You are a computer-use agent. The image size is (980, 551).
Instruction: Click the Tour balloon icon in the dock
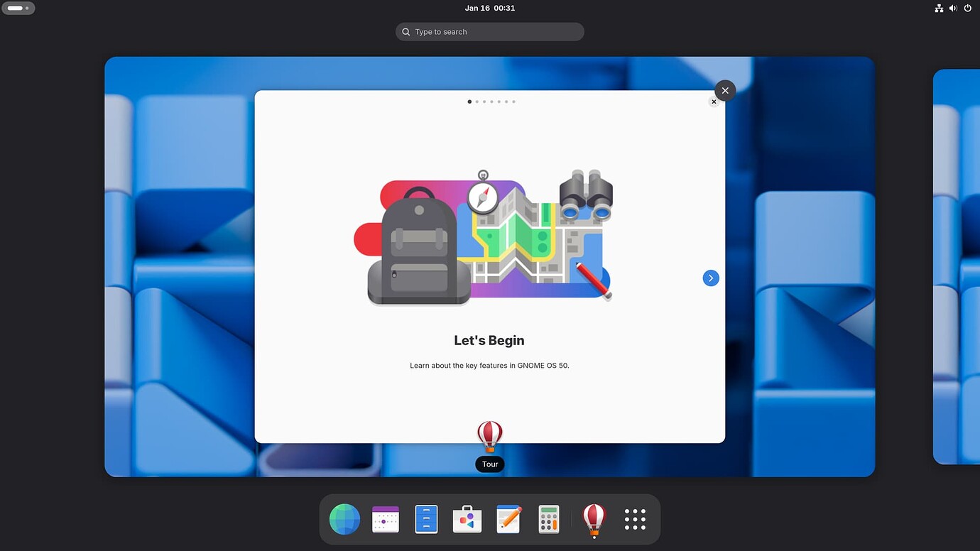tap(594, 520)
